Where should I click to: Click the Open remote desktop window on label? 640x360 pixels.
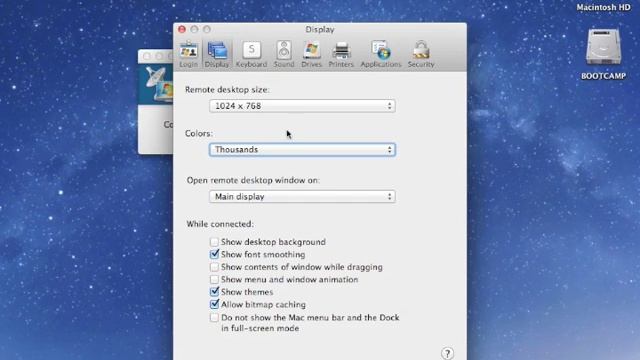tap(253, 180)
